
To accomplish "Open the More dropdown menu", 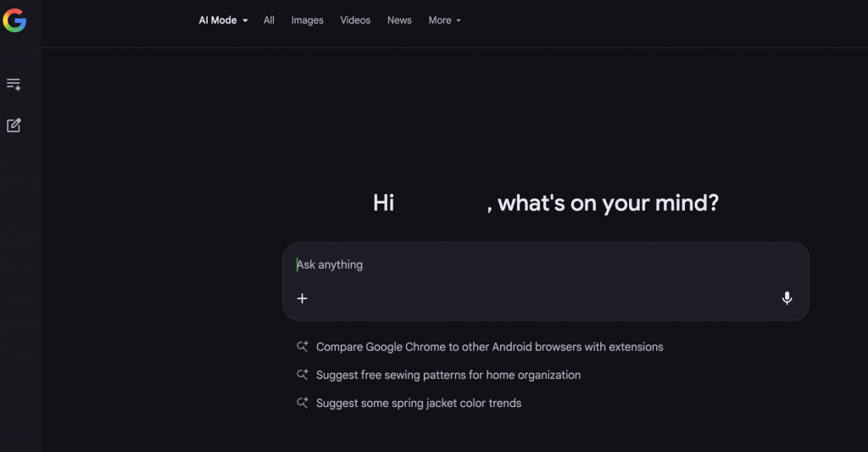I will pyautogui.click(x=444, y=20).
